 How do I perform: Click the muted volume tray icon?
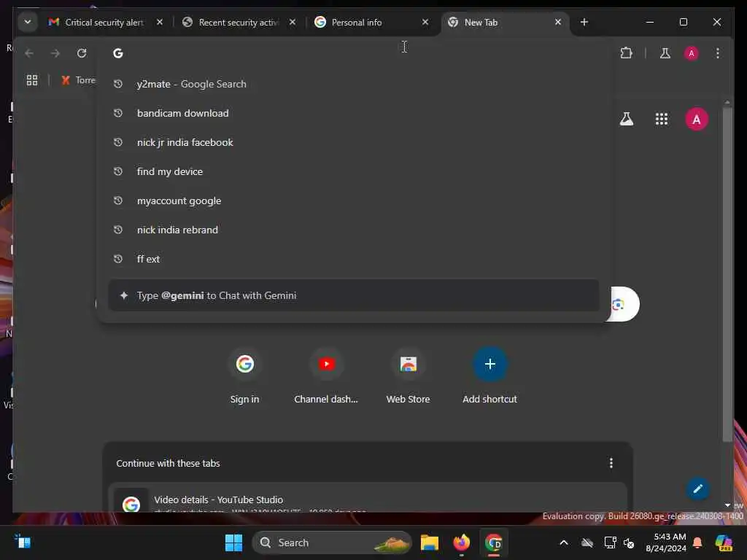click(629, 542)
